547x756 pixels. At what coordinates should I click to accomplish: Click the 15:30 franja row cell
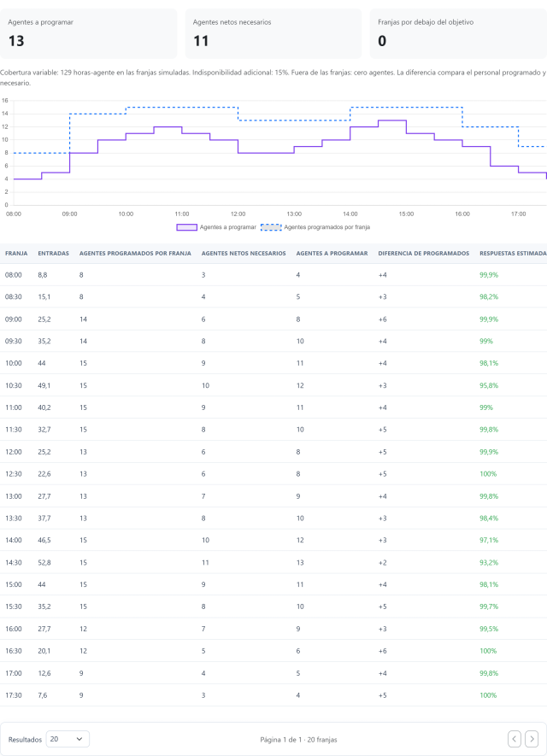[x=14, y=607]
